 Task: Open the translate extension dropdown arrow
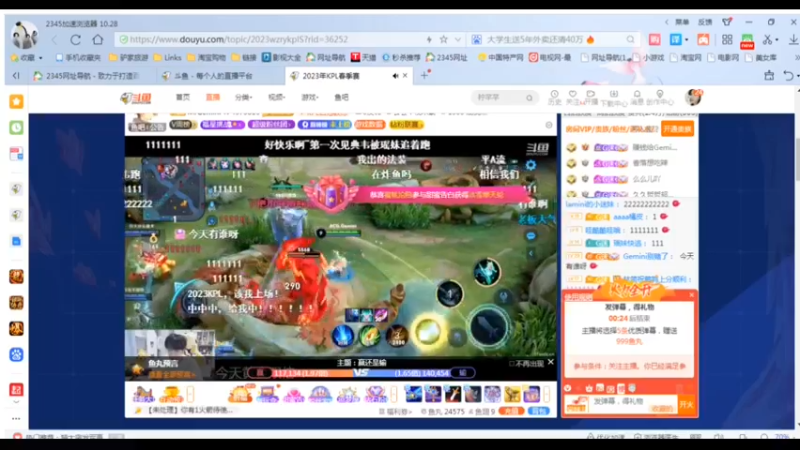687,39
